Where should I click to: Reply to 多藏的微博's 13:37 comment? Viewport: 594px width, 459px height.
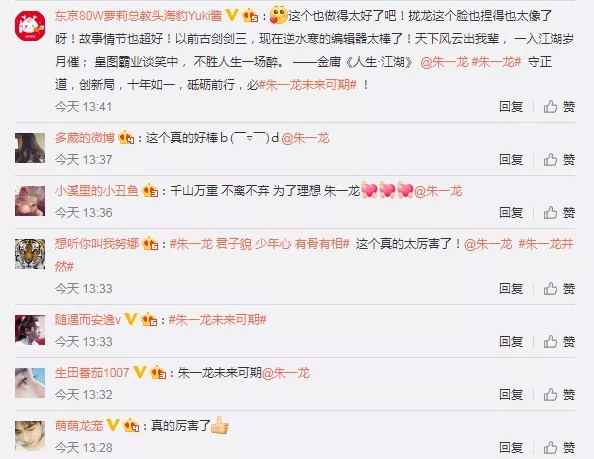point(511,160)
